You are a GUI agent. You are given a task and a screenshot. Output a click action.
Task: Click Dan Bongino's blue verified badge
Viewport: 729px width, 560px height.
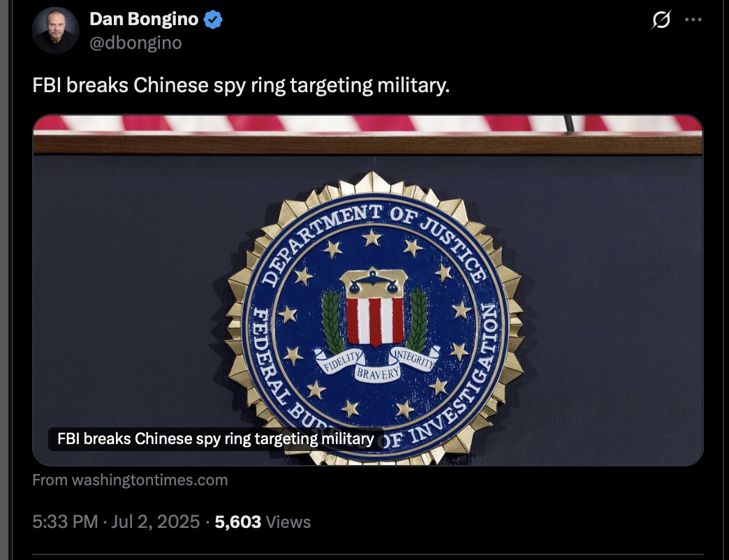[x=214, y=20]
